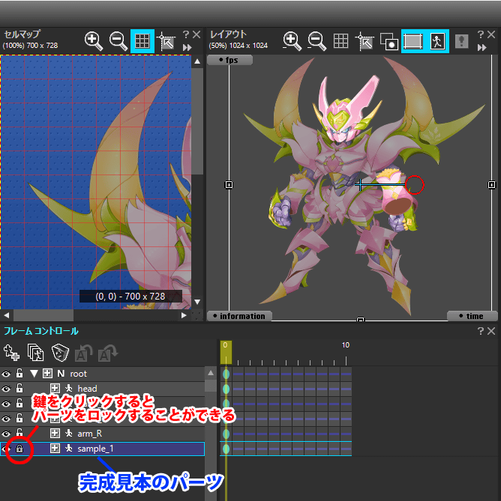
Task: Click the grayed exclamation icon in Layout toolbar
Action: point(462,41)
